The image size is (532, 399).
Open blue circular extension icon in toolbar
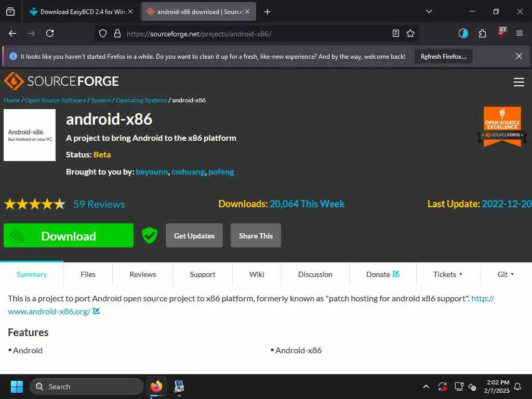coord(463,33)
